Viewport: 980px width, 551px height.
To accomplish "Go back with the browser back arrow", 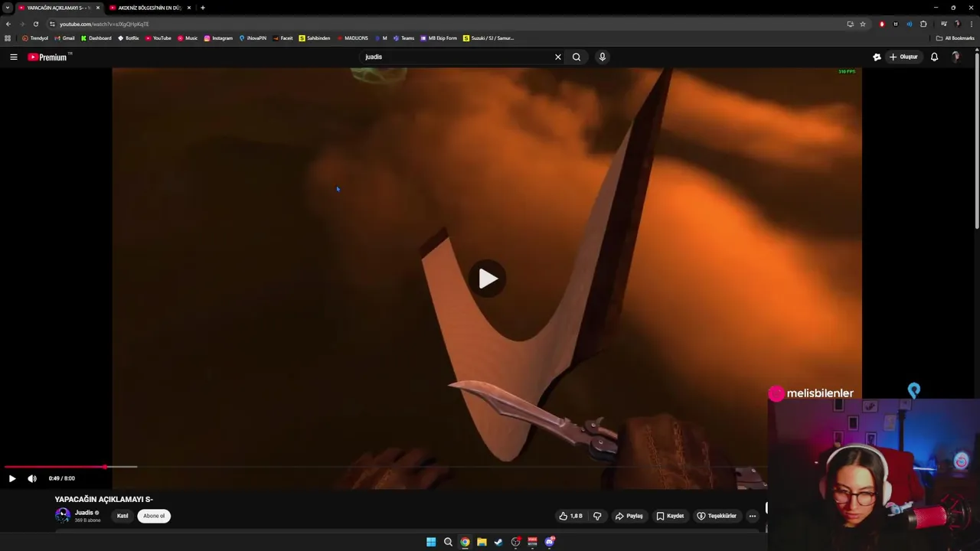I will click(x=8, y=24).
